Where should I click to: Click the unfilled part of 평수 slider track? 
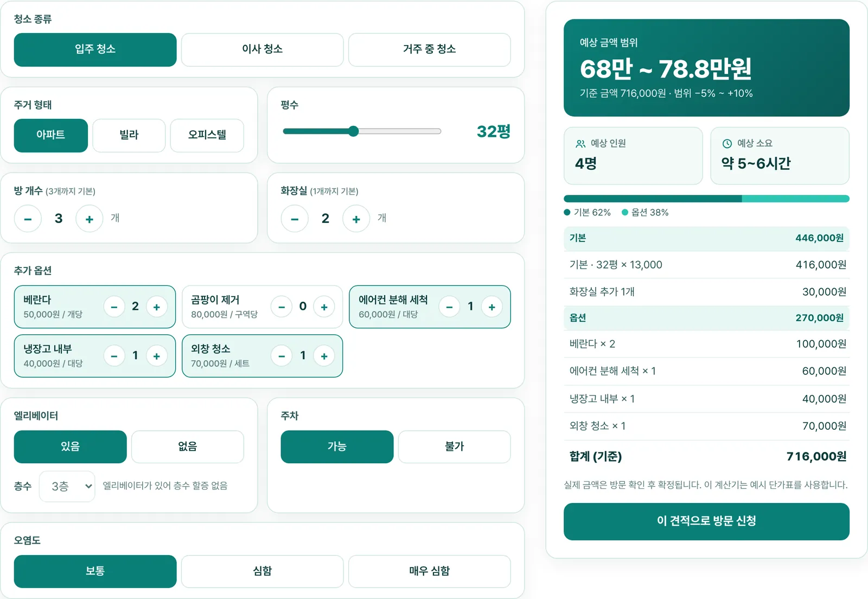coord(400,131)
